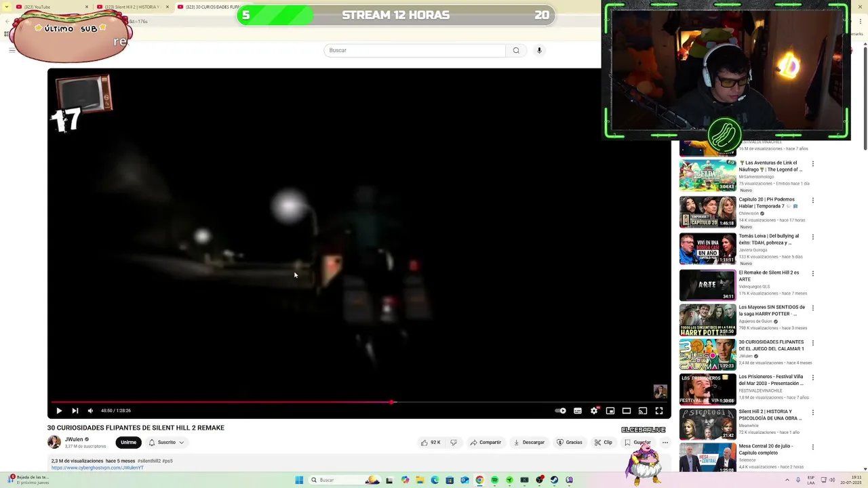Open more actions ellipsis under video
The image size is (868, 488).
coord(665,443)
